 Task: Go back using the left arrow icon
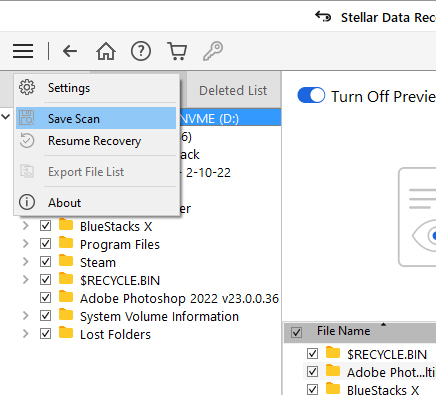click(x=70, y=51)
